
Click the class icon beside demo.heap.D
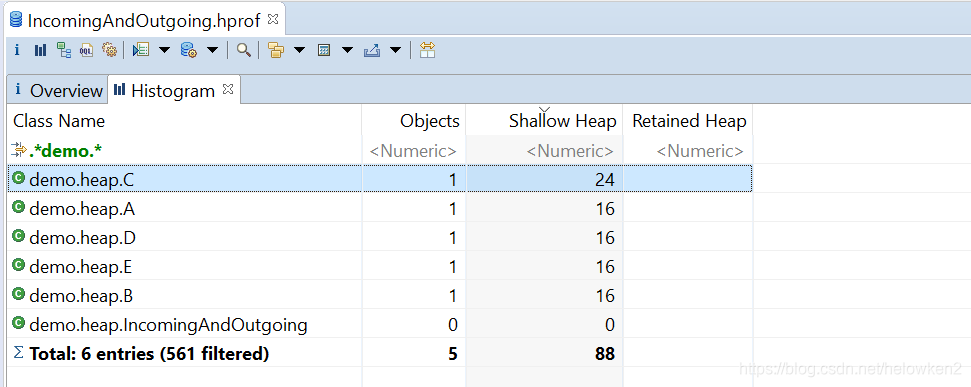(19, 236)
